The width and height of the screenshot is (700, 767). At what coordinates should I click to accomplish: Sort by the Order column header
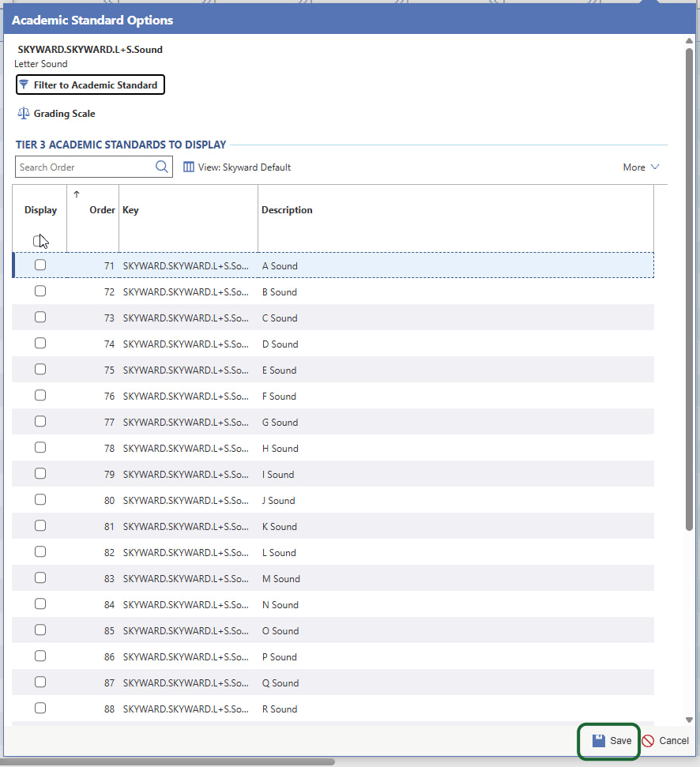pyautogui.click(x=102, y=210)
